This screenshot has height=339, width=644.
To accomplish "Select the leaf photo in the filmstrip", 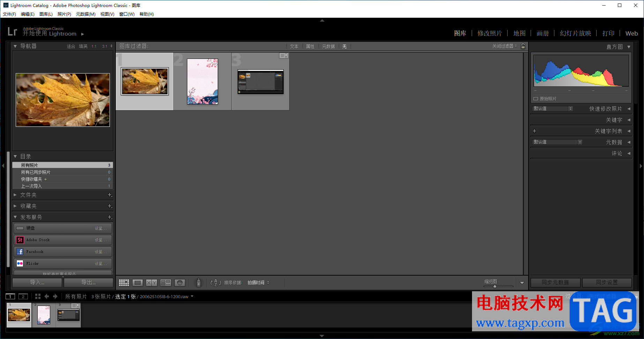I will (19, 315).
